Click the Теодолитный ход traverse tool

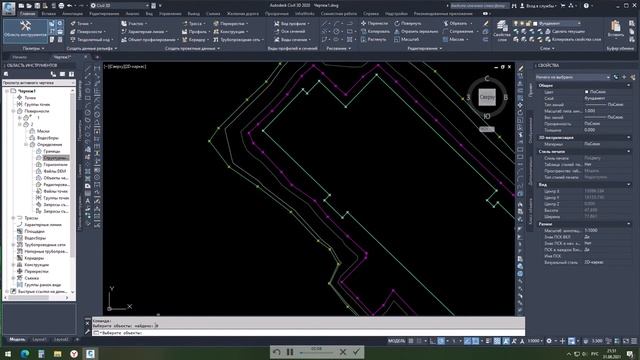point(92,40)
